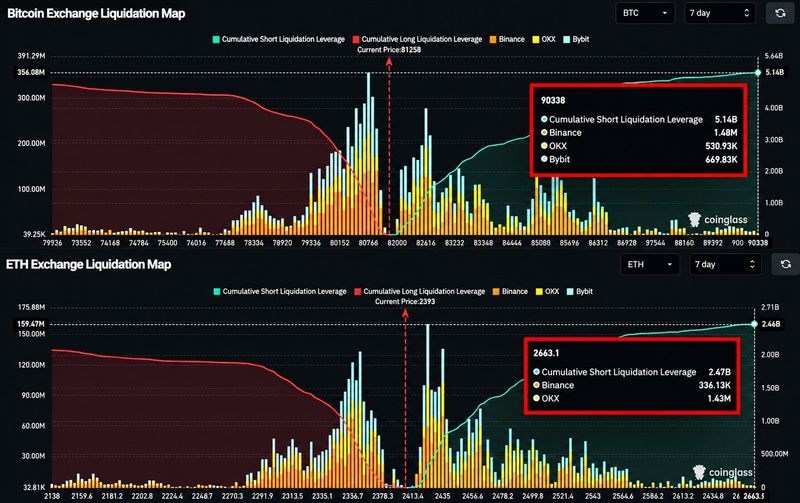Click the tallest bar in the ETH chart
800x503 pixels.
428,406
